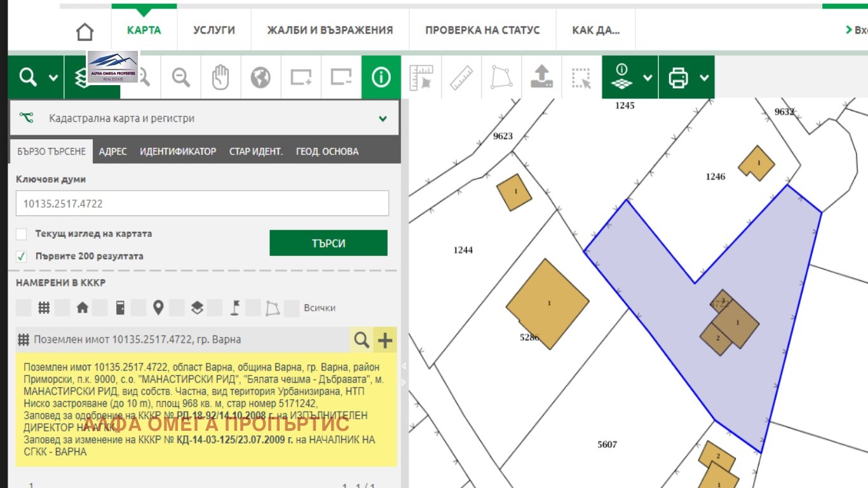Switch to ГЕОД. ОСНОВА tab
Screen dimensions: 868x488
point(327,151)
